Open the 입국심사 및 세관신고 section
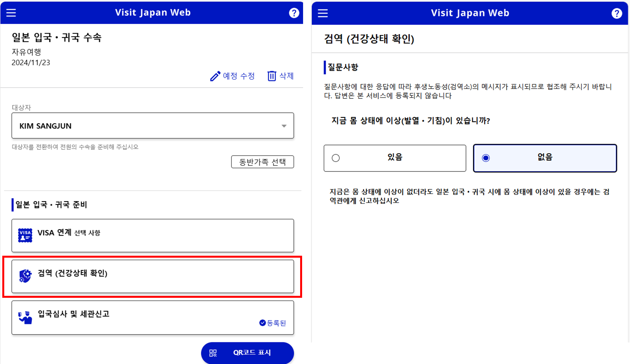Screen dimensions: 630x364 coord(153,317)
